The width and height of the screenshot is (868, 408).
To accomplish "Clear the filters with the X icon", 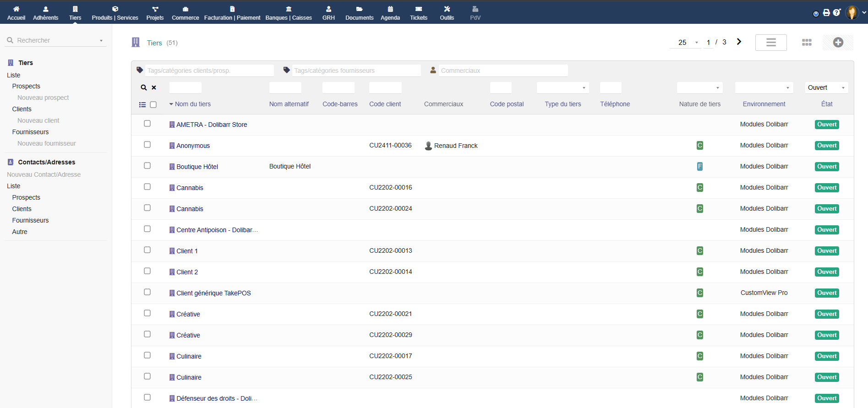I will pyautogui.click(x=154, y=87).
